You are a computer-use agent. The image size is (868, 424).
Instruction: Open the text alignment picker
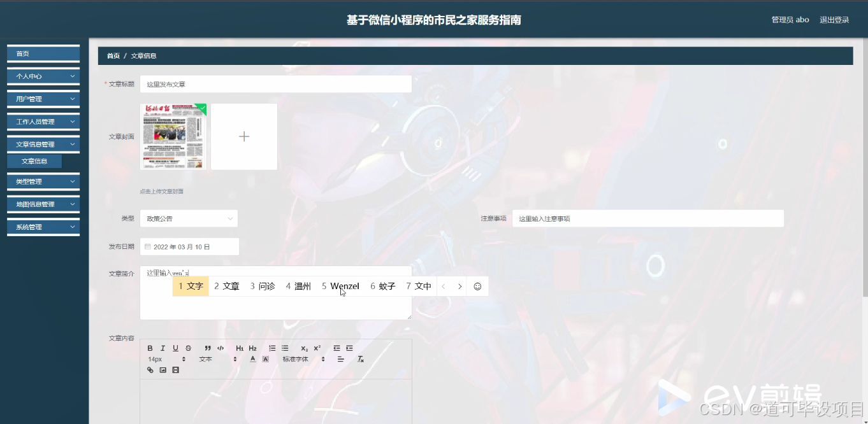click(340, 359)
